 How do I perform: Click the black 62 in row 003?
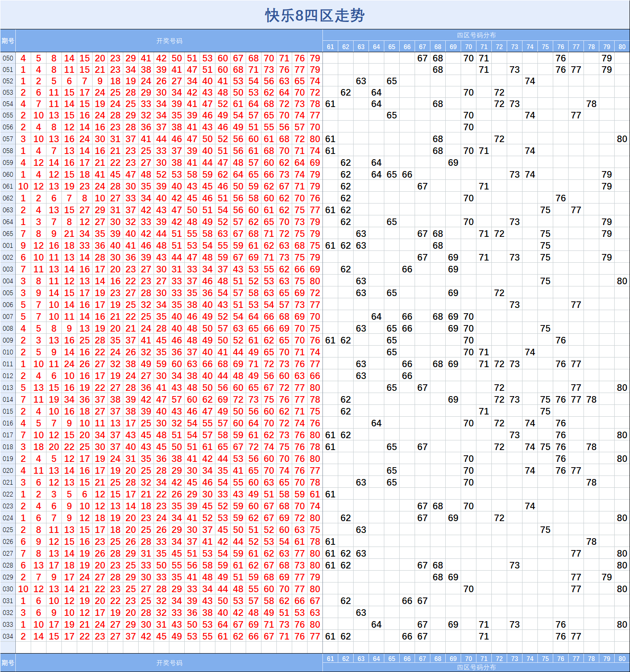346,269
